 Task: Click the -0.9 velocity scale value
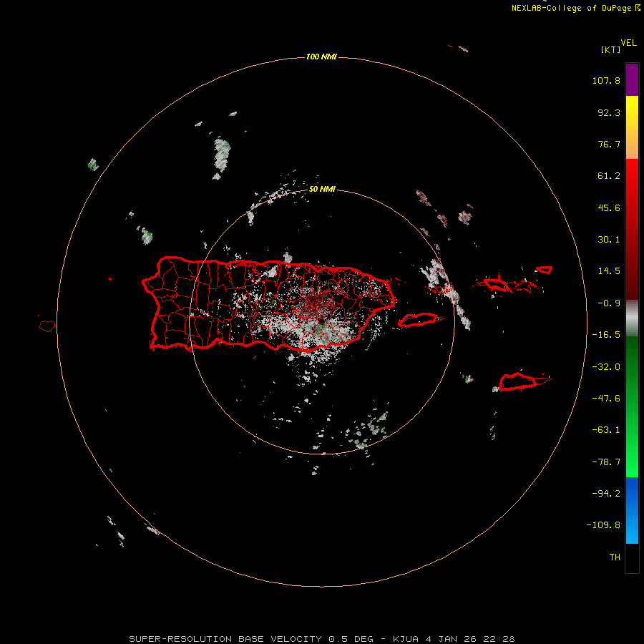coord(609,303)
